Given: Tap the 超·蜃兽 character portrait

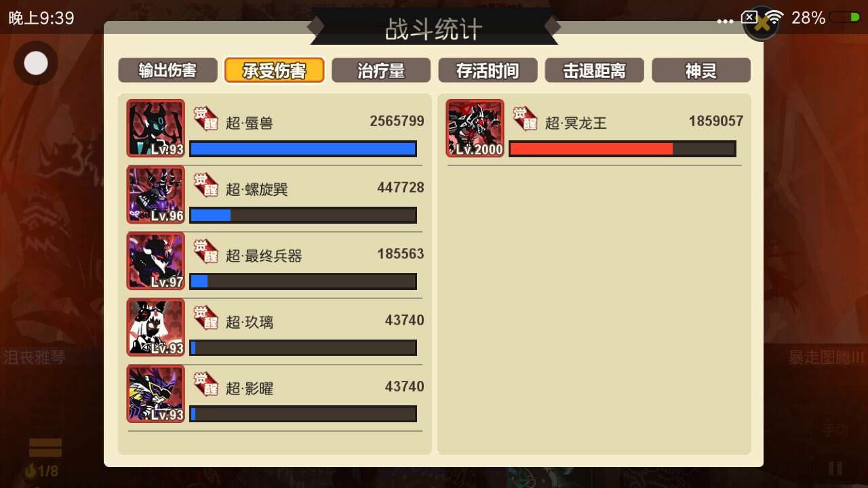Looking at the screenshot, I should pyautogui.click(x=155, y=128).
